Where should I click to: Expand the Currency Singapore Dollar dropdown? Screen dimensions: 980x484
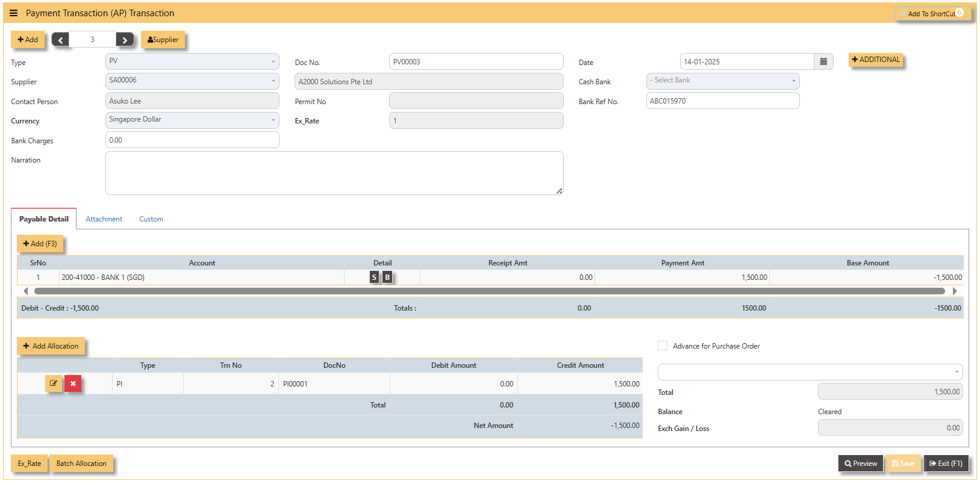pos(192,120)
